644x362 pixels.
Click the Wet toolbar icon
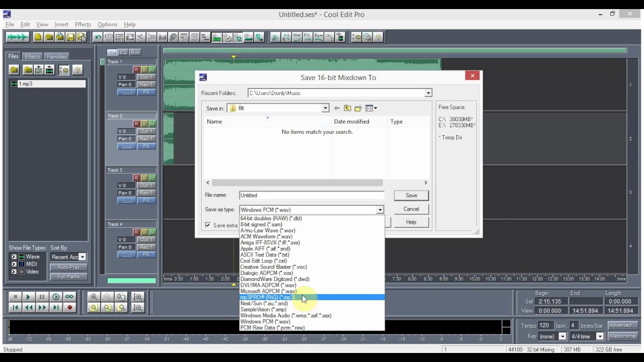(297, 37)
